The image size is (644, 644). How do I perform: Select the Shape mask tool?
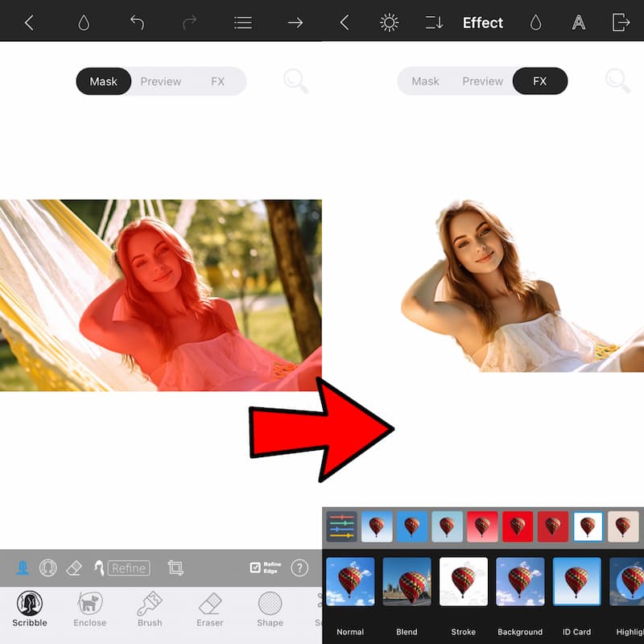pos(270,608)
